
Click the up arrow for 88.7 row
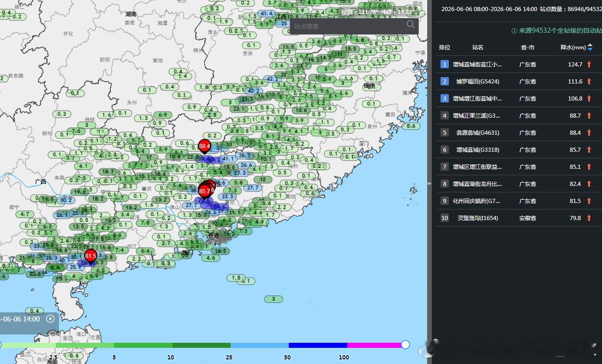pos(589,116)
